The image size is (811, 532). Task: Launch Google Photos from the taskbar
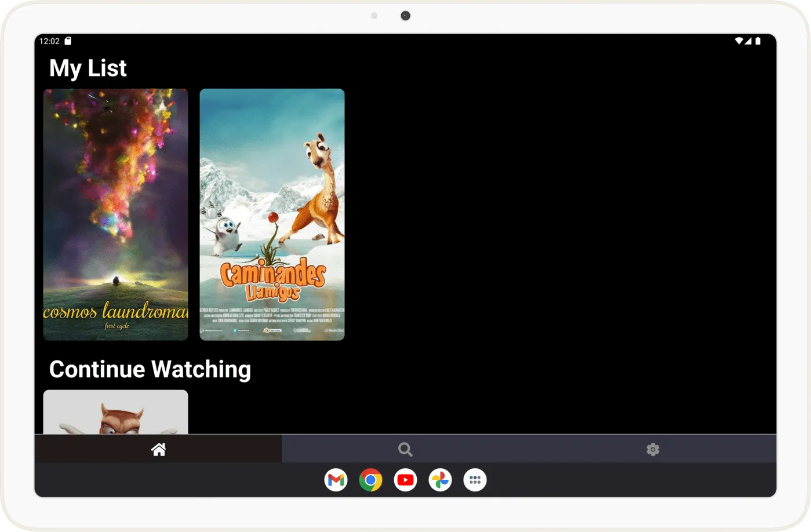coord(440,480)
